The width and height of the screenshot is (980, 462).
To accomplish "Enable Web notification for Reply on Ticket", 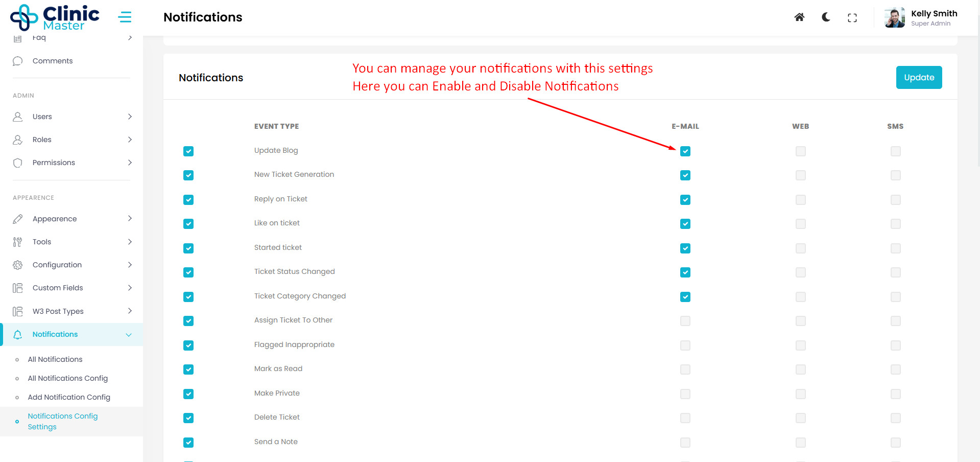I will 800,200.
